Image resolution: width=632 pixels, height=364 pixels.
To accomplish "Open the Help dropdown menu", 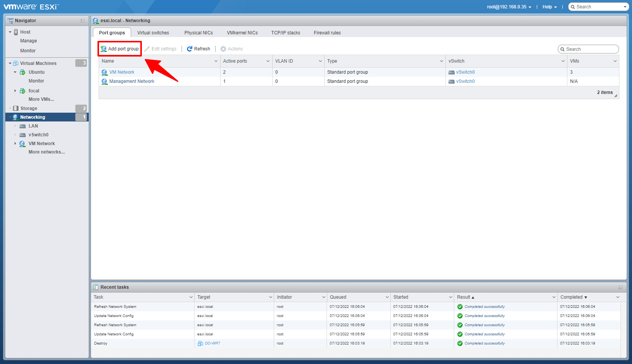I will (x=549, y=7).
